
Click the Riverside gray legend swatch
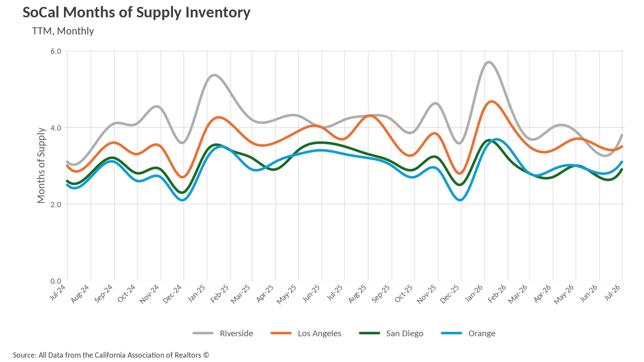tap(203, 333)
